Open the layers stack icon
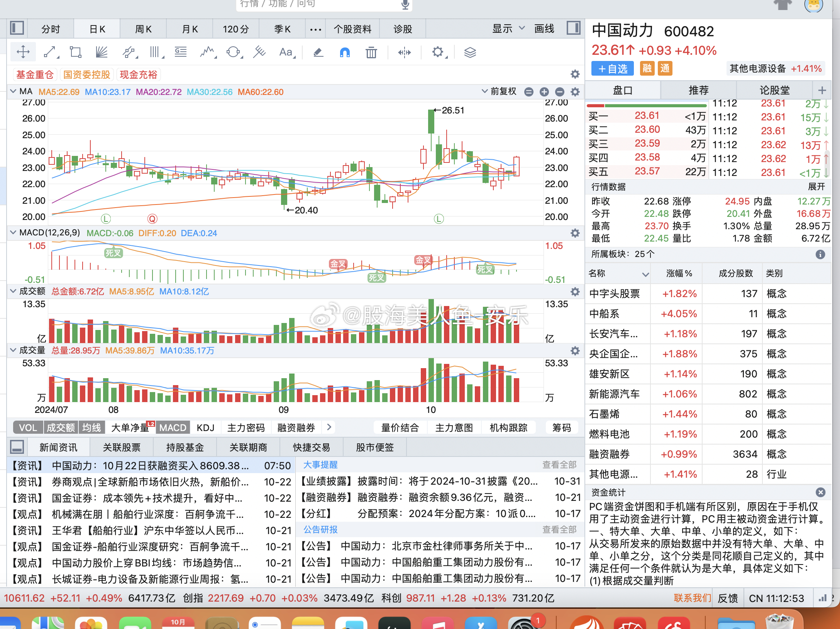The width and height of the screenshot is (840, 629). click(x=470, y=52)
